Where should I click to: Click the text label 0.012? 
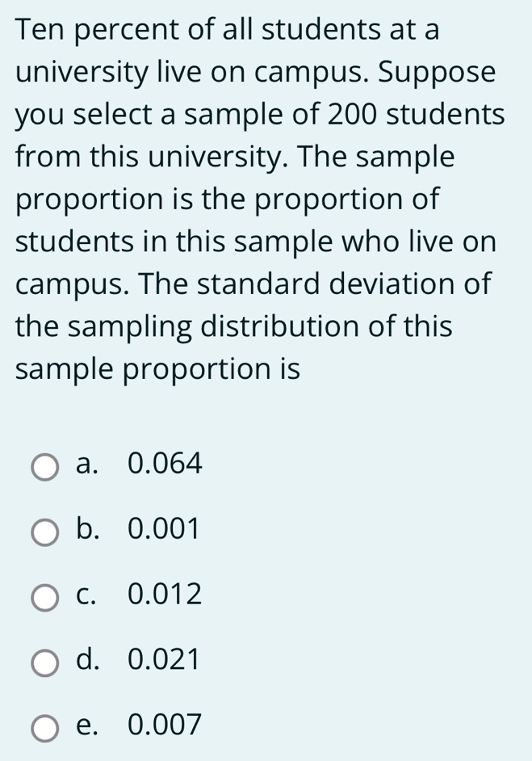point(163,595)
